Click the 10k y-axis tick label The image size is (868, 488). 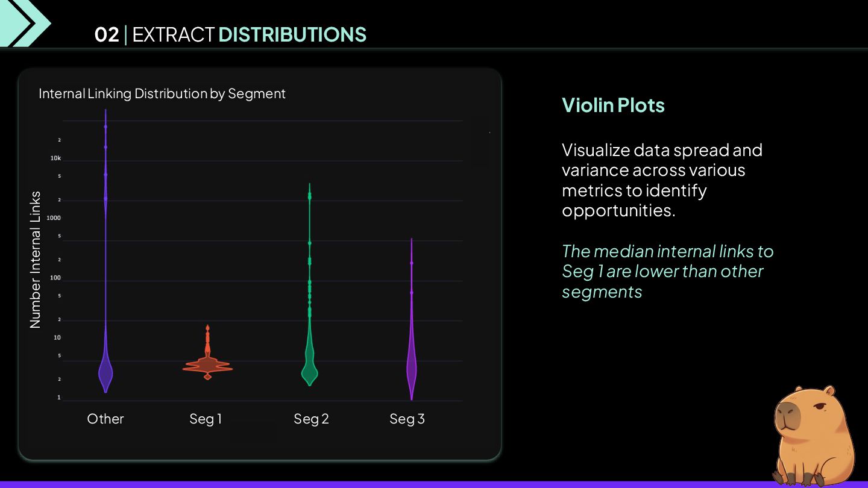tap(55, 158)
